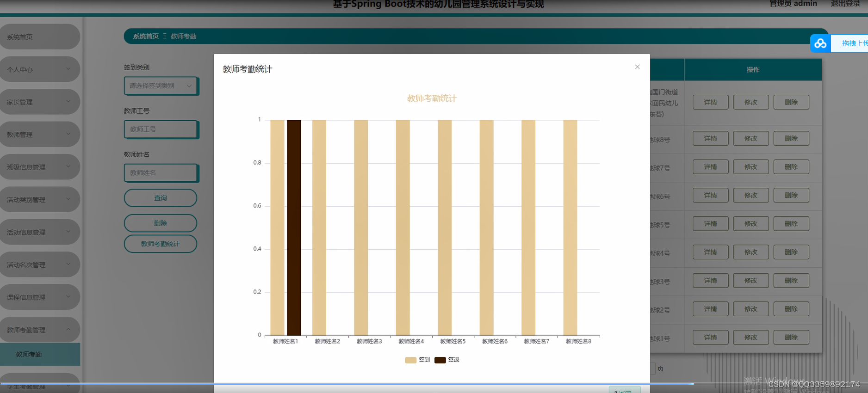Image resolution: width=868 pixels, height=393 pixels.
Task: Click the 教师工号 input field
Action: [x=161, y=129]
